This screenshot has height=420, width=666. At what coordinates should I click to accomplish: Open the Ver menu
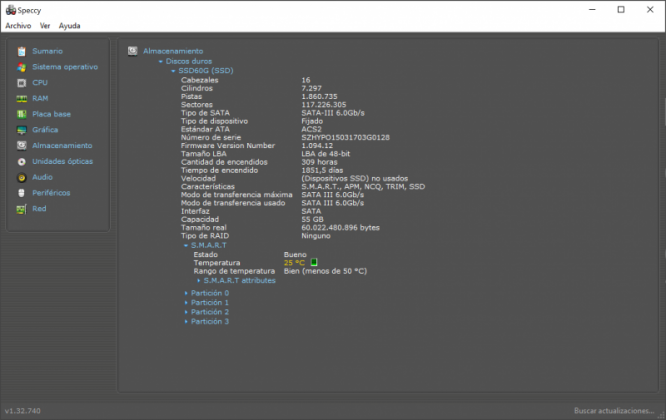45,25
